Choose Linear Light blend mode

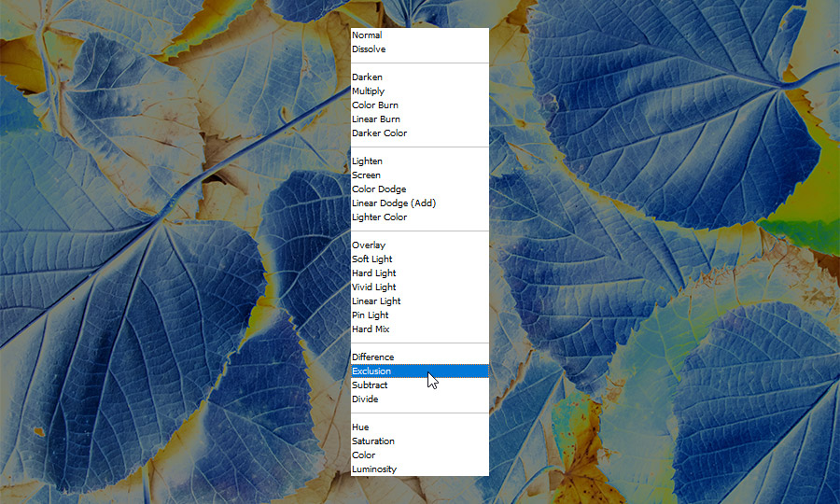pos(419,301)
